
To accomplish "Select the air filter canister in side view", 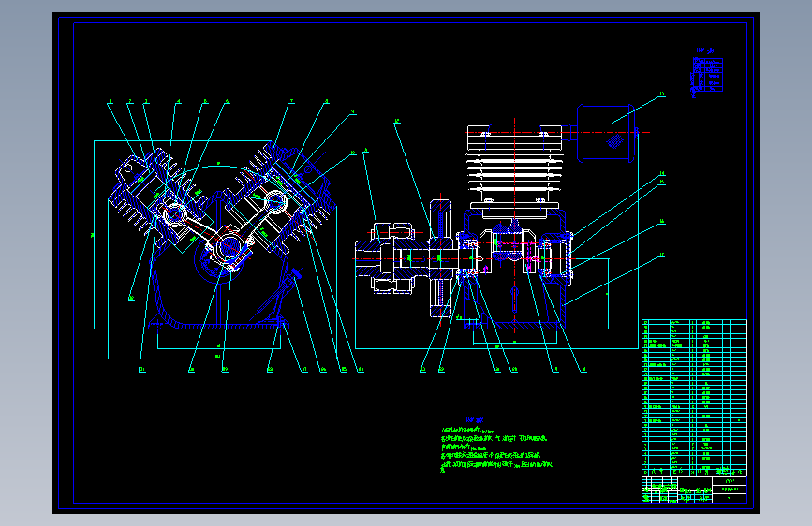I will click(x=606, y=133).
